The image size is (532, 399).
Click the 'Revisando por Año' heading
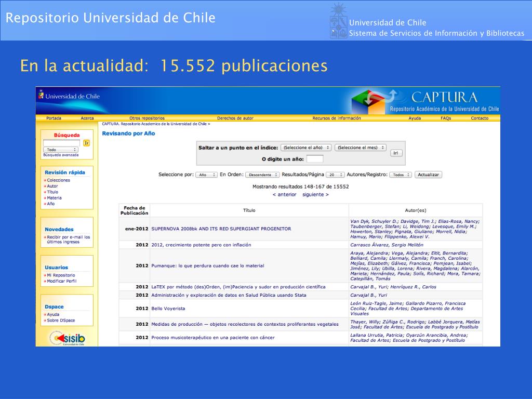coord(129,134)
